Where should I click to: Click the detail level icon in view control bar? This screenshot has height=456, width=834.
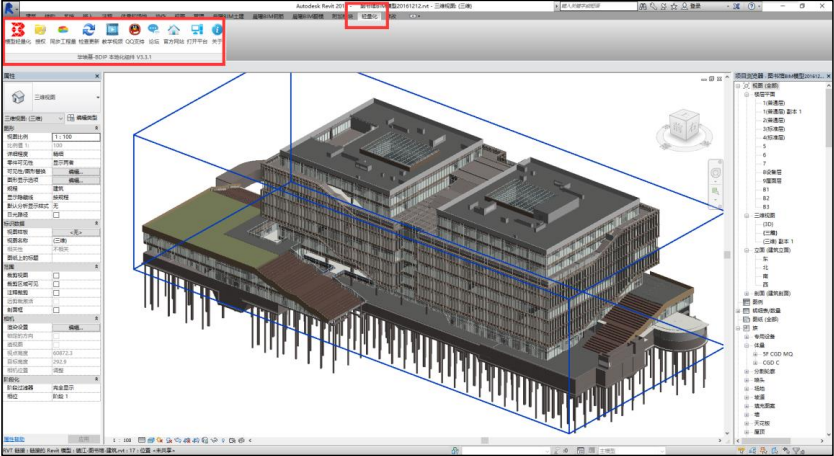tap(141, 441)
